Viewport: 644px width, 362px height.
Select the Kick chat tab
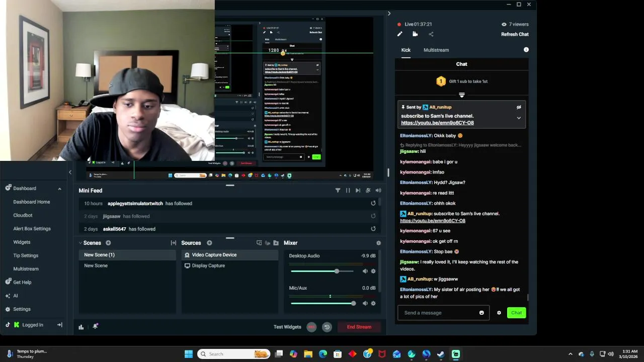point(406,50)
